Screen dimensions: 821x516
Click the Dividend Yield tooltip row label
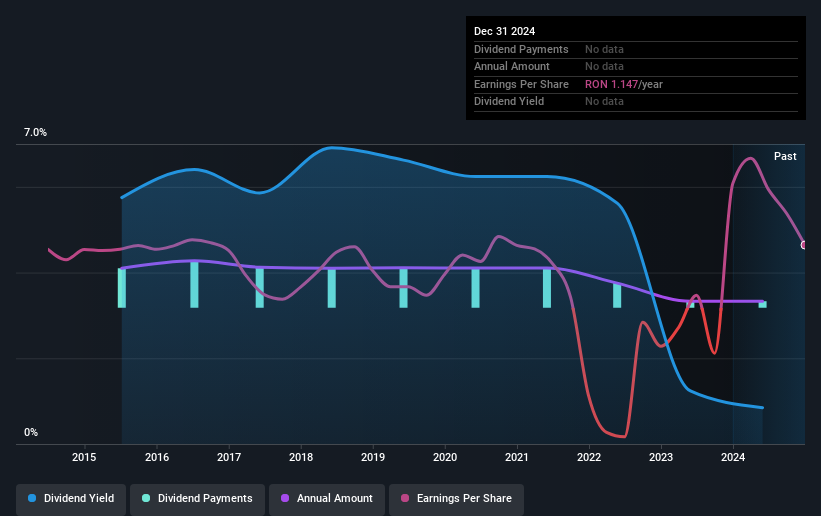(509, 102)
